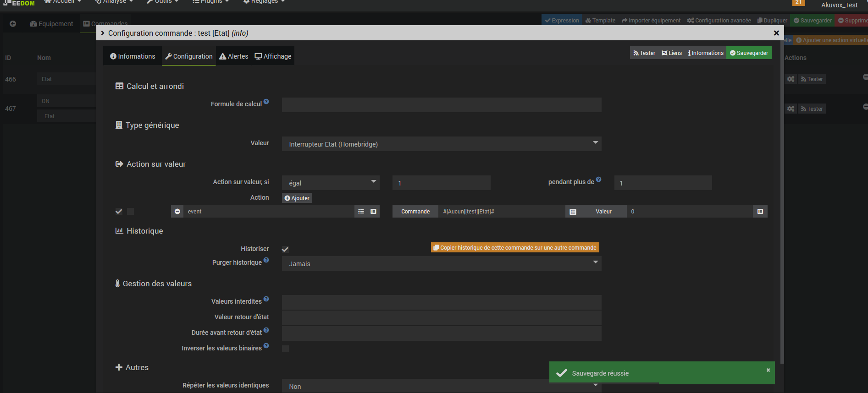
Task: Click the command picker icon after event field
Action: click(x=373, y=212)
